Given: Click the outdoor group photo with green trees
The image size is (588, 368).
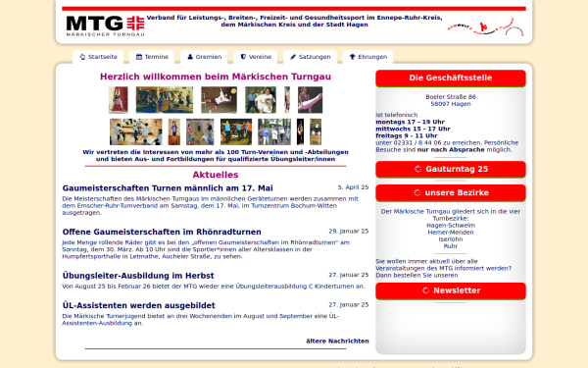Looking at the screenshot, I should (x=274, y=131).
